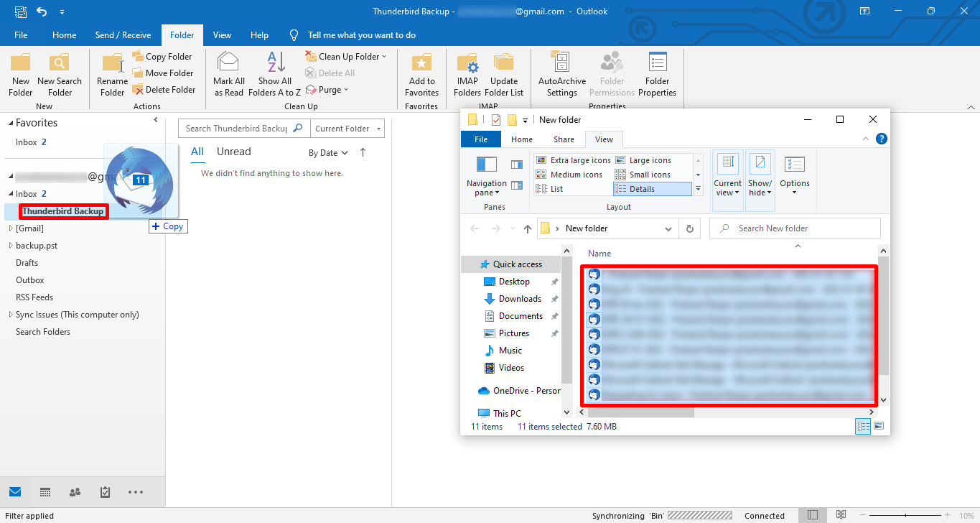Open Tasks view in navigation bar
This screenshot has height=523, width=980.
coord(105,492)
